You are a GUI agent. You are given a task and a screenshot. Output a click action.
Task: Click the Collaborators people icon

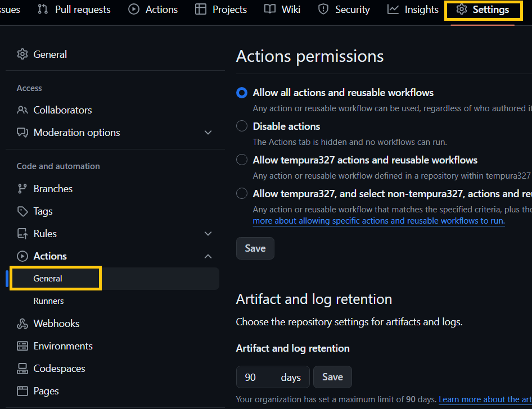pyautogui.click(x=22, y=110)
